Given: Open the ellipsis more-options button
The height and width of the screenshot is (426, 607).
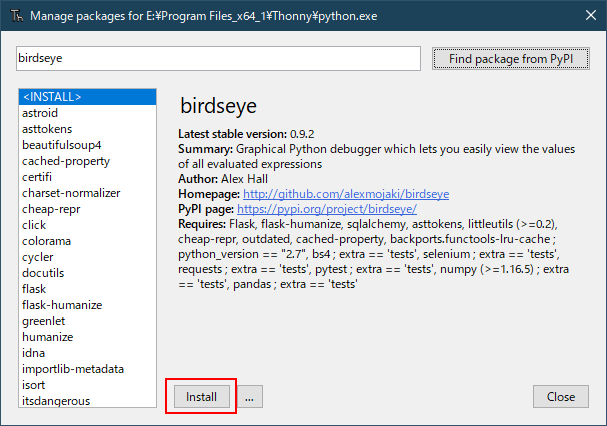Looking at the screenshot, I should (x=250, y=397).
